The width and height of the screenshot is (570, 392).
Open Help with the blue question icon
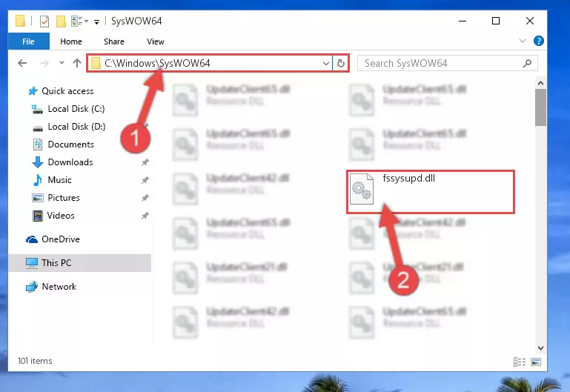538,41
